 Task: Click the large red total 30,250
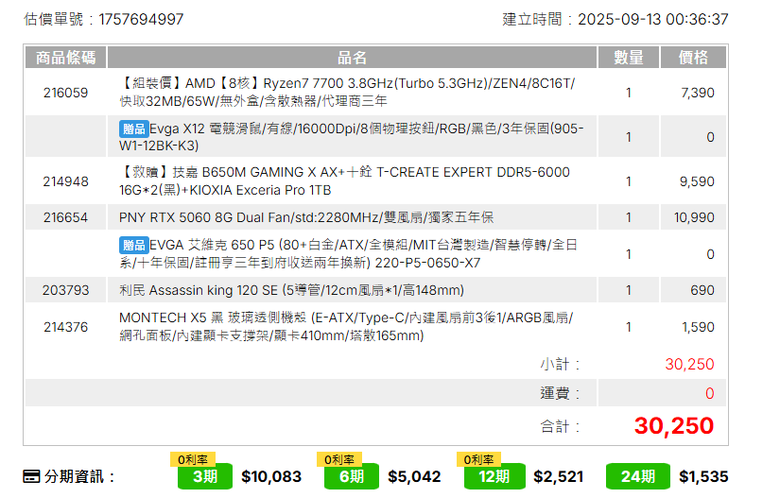pyautogui.click(x=674, y=426)
